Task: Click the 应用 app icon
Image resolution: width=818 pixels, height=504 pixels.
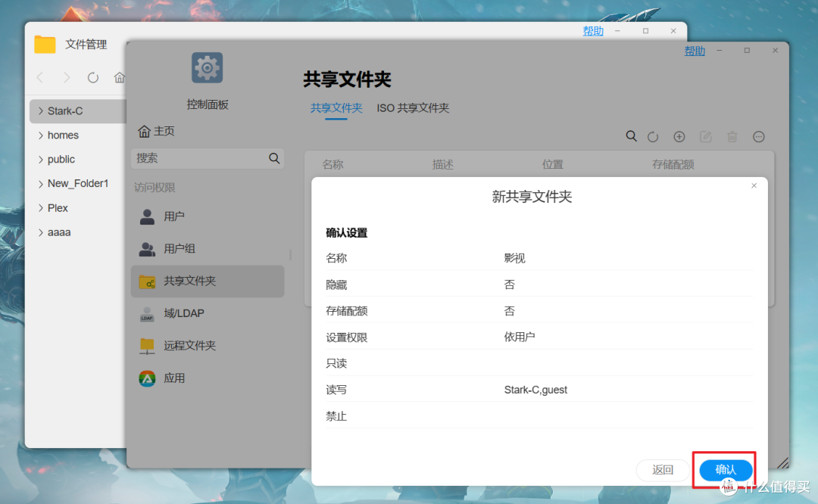Action: 147,378
